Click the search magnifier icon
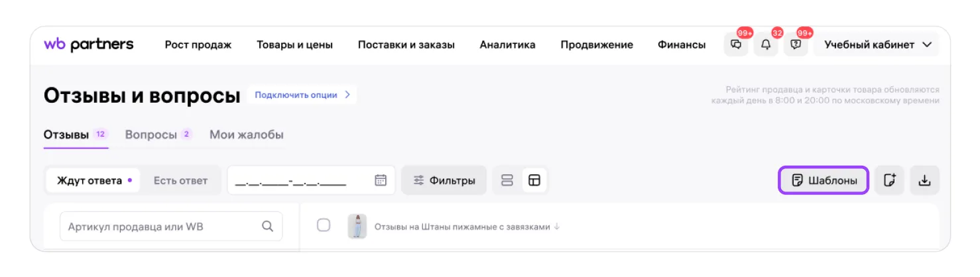The width and height of the screenshot is (980, 277). [268, 227]
